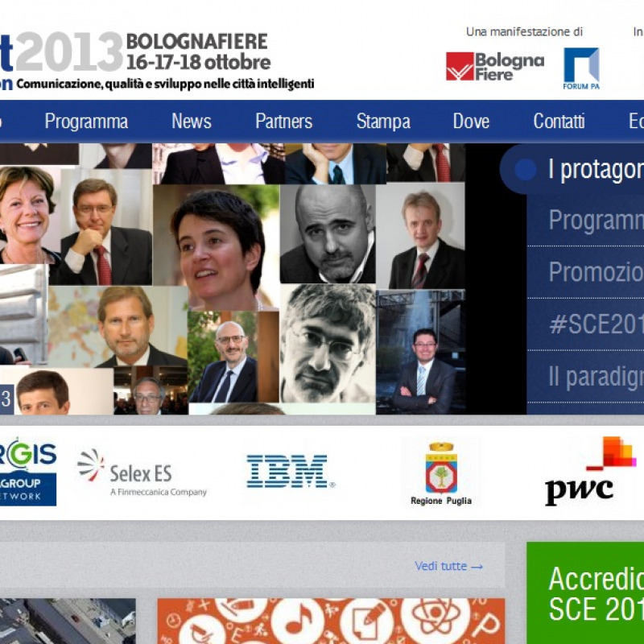Open the Stampa section
The width and height of the screenshot is (644, 644).
click(x=383, y=122)
